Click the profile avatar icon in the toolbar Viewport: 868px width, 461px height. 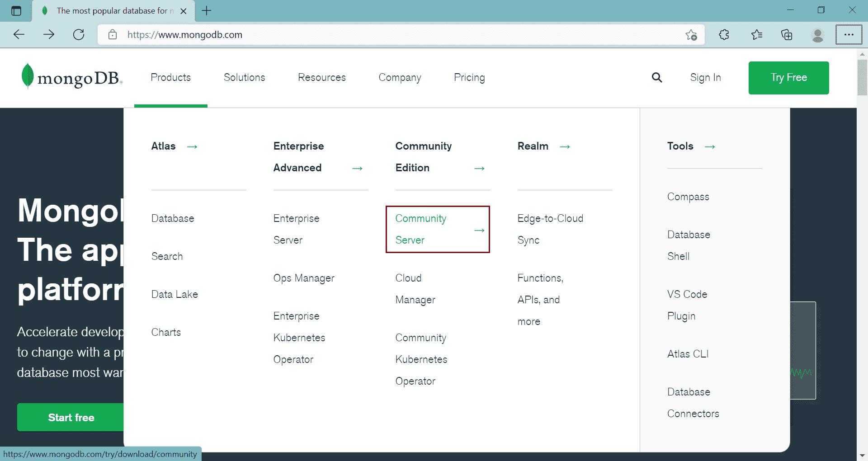click(x=817, y=34)
